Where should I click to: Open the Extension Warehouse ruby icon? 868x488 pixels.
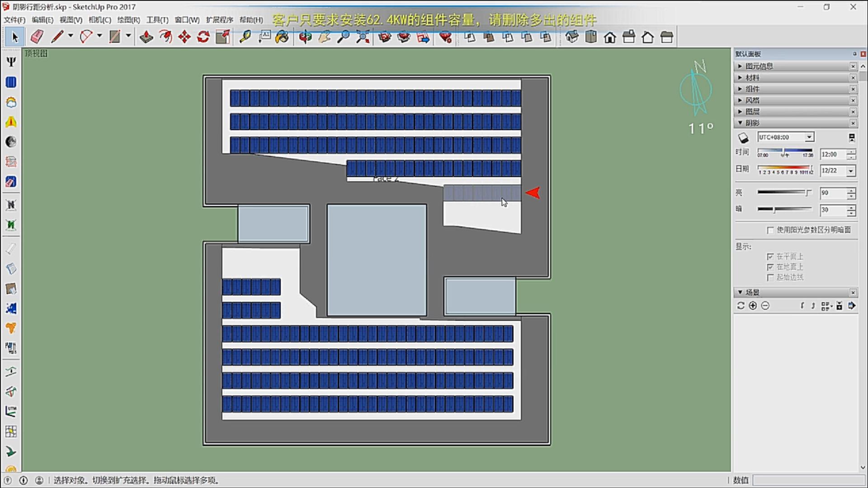click(x=445, y=37)
